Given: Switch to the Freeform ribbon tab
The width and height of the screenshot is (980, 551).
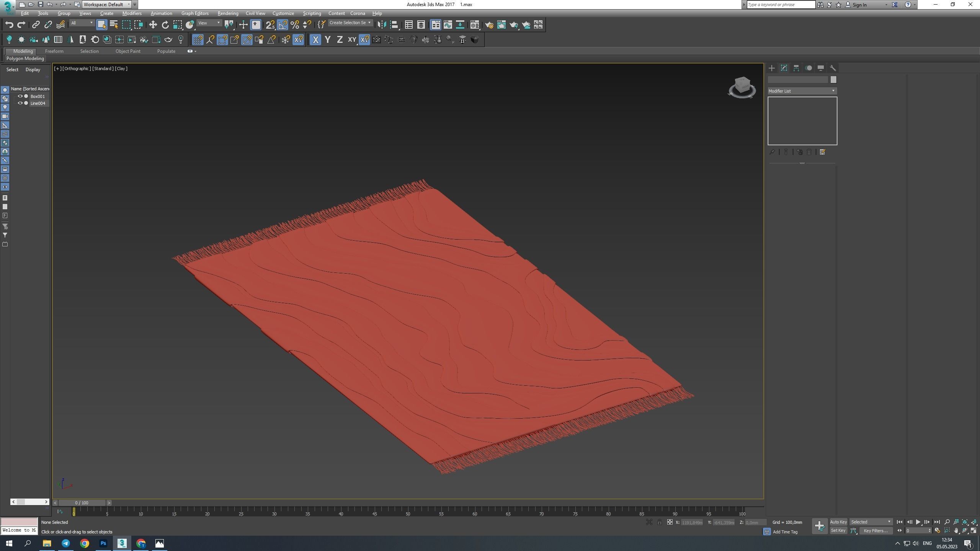Looking at the screenshot, I should coord(54,51).
